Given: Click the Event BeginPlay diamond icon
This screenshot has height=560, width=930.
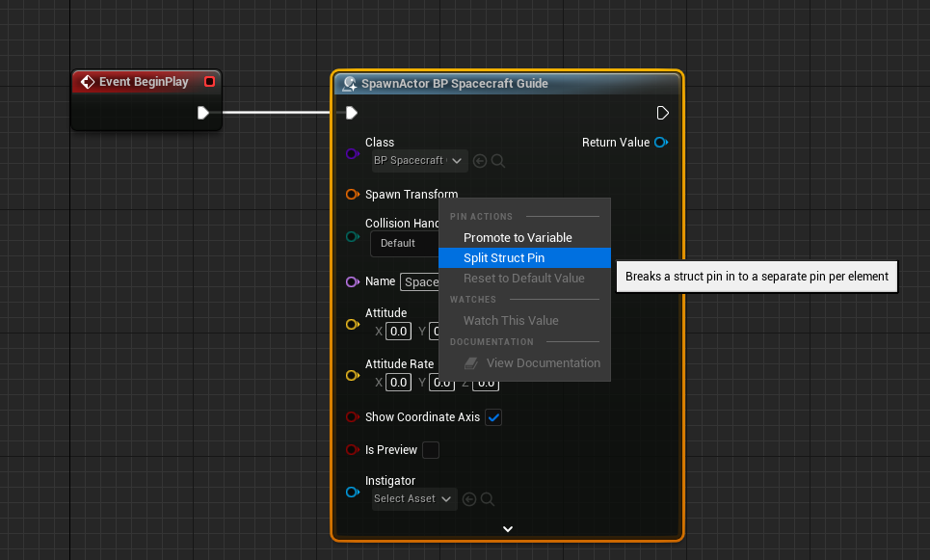Looking at the screenshot, I should 87,82.
